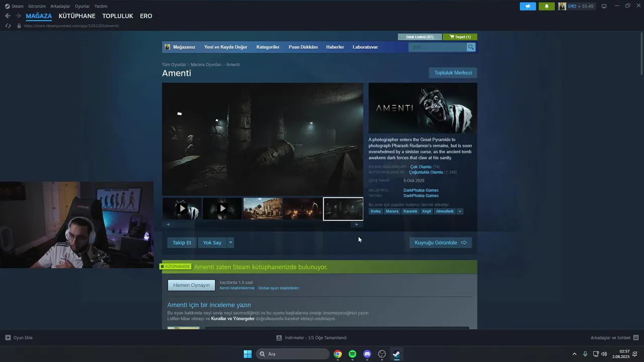The image size is (644, 362).
Task: Select the red-lit archway screenshot thumbnail
Action: click(x=303, y=209)
